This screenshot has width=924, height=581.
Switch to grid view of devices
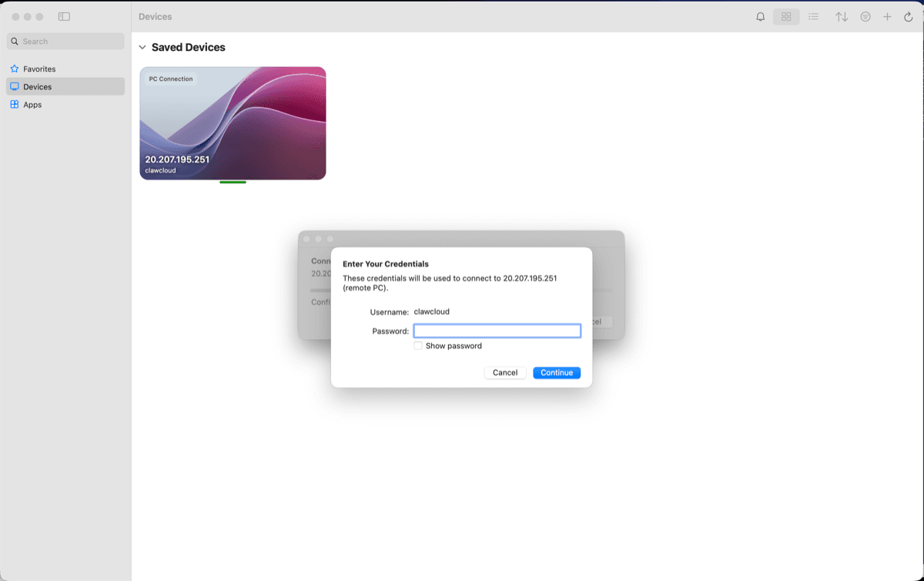point(786,16)
